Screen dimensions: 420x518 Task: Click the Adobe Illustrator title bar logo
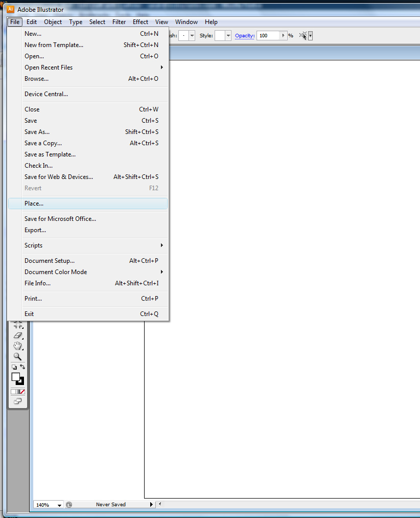coord(11,9)
